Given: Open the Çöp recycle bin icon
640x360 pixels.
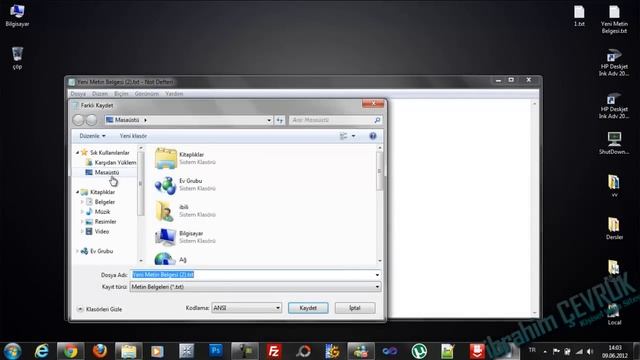Looking at the screenshot, I should pyautogui.click(x=17, y=58).
